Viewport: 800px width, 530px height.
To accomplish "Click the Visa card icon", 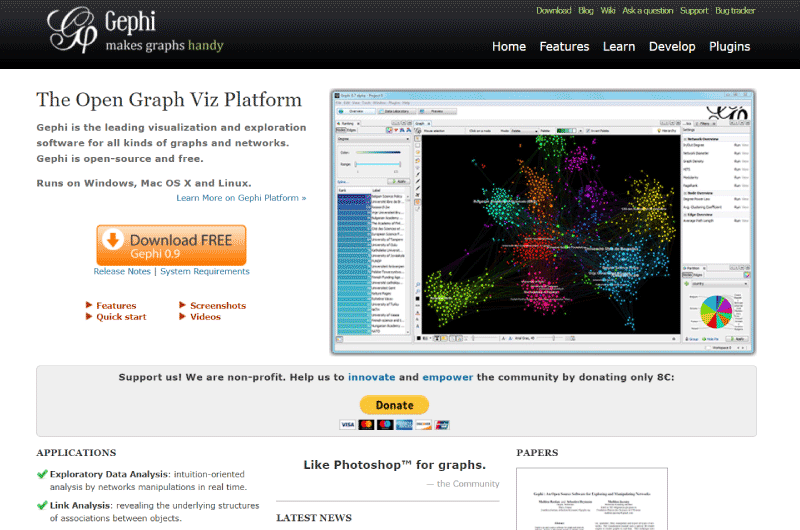I will (347, 424).
